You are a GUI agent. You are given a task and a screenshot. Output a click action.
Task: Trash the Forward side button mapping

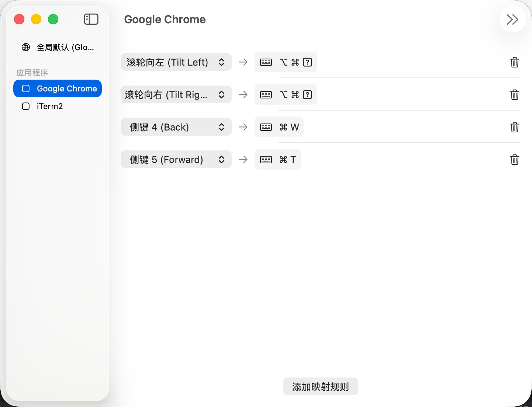[x=515, y=160]
